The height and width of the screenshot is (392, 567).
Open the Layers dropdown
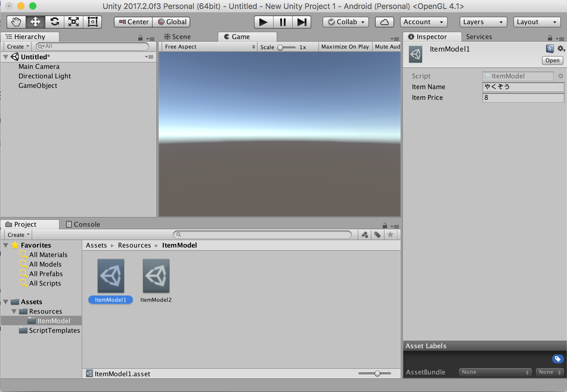pos(483,22)
